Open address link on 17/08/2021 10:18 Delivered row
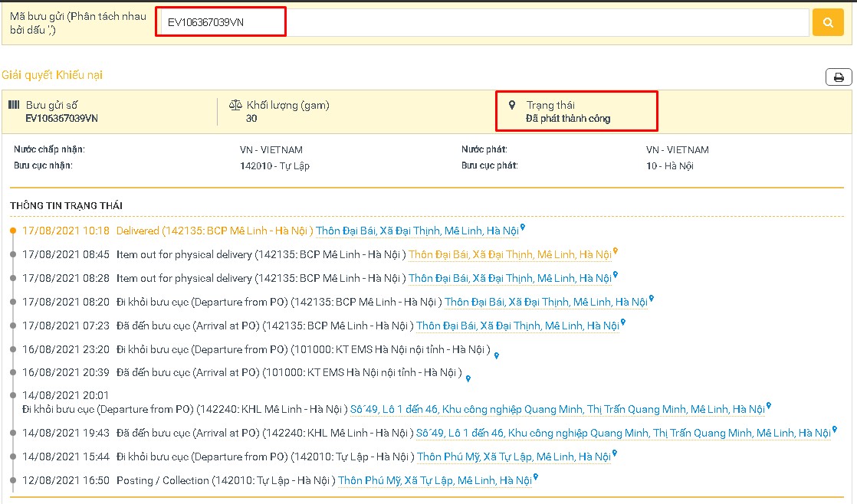Screen dimensions: 857x504 tap(417, 231)
